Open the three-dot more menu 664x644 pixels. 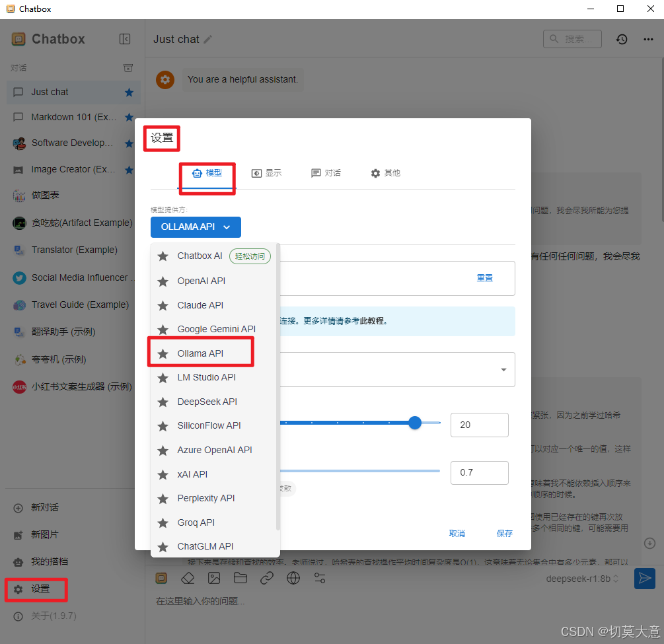pyautogui.click(x=648, y=40)
